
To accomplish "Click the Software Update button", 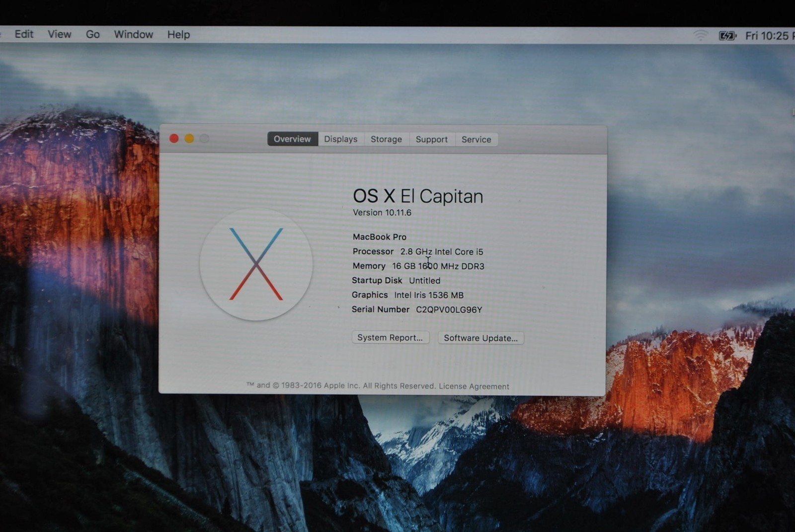I will coord(481,338).
